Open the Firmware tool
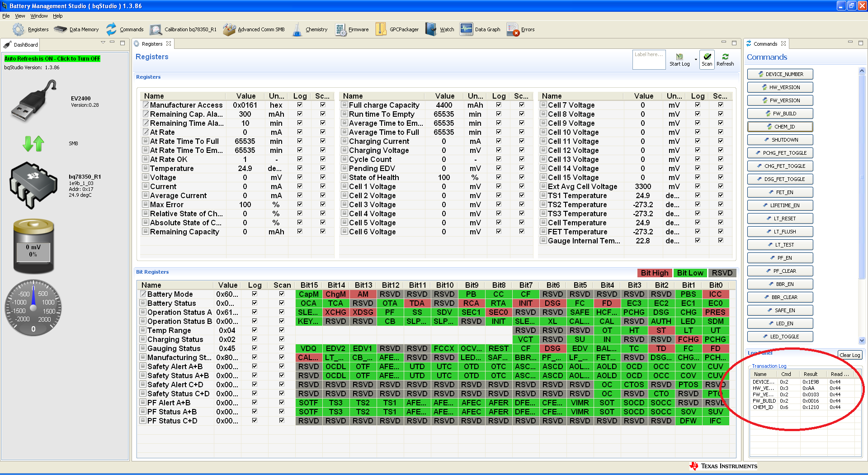The image size is (868, 475). [x=352, y=29]
